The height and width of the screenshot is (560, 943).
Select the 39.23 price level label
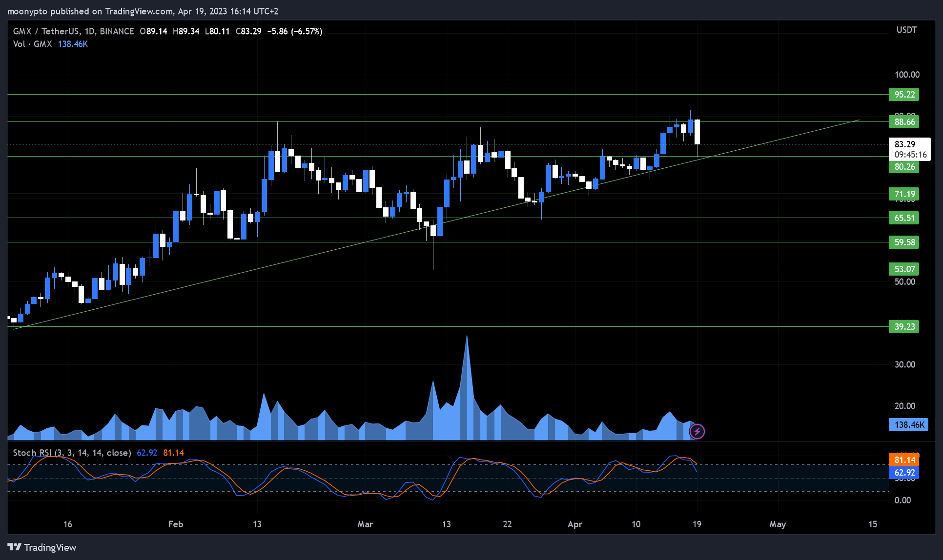pyautogui.click(x=904, y=326)
